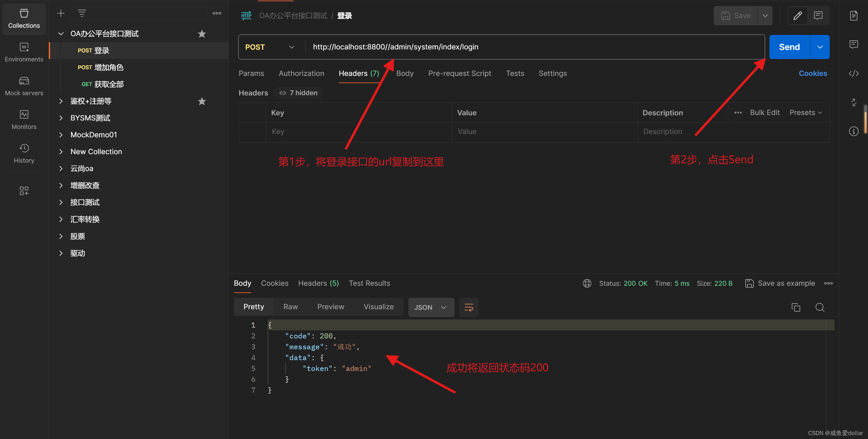Click the Send button

tap(789, 47)
